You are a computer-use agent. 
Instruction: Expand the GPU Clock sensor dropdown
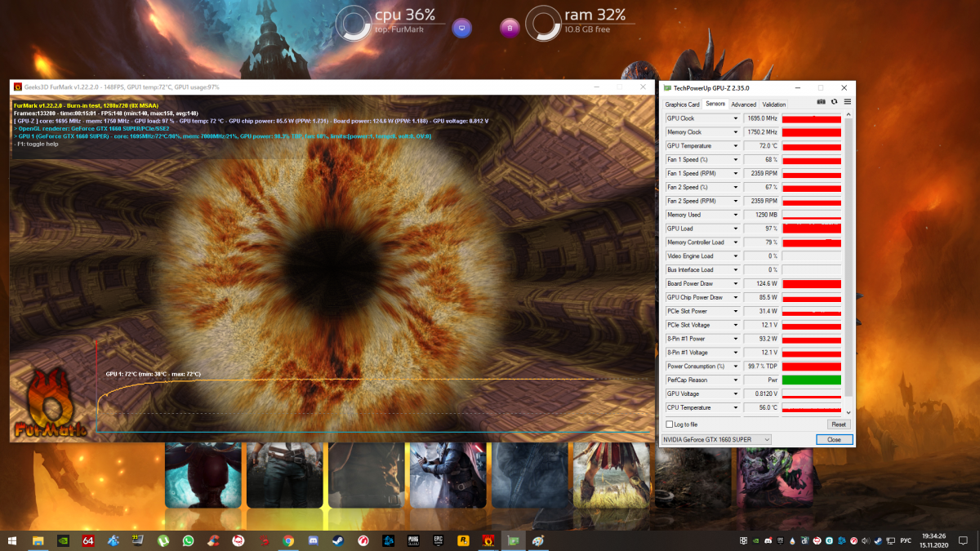click(x=736, y=118)
